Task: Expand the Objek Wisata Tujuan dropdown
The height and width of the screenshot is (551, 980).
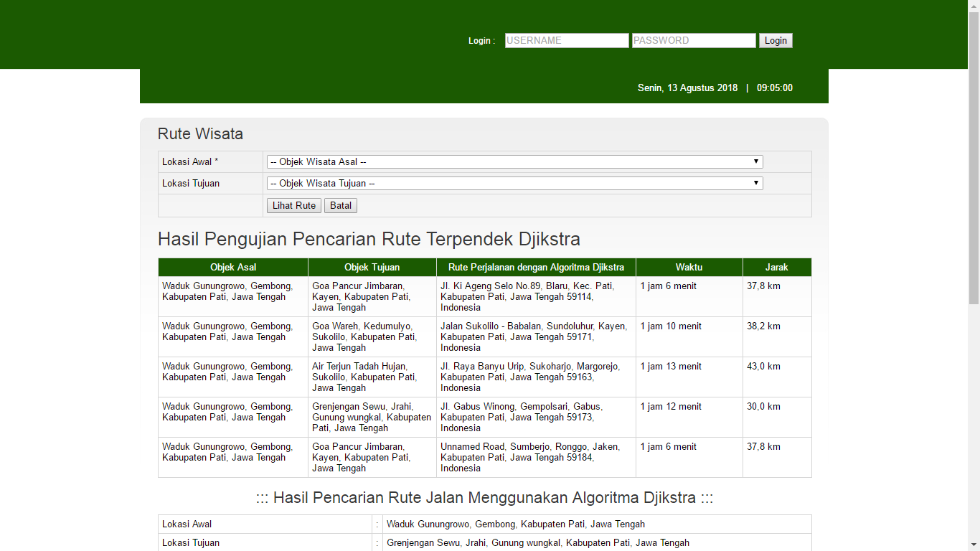Action: pos(514,184)
